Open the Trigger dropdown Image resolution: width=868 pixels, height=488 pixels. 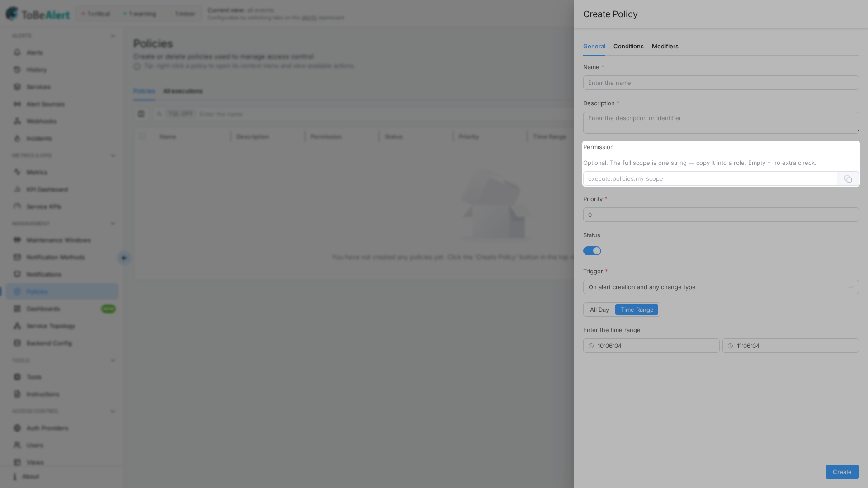point(721,287)
